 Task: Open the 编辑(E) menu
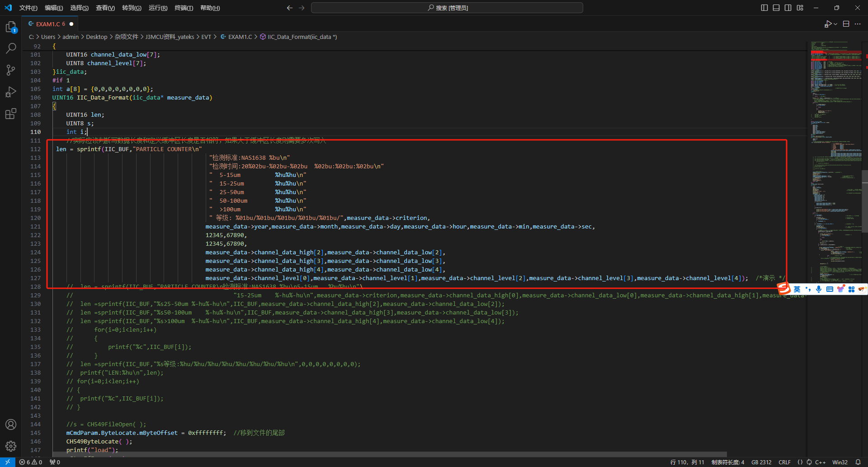54,8
